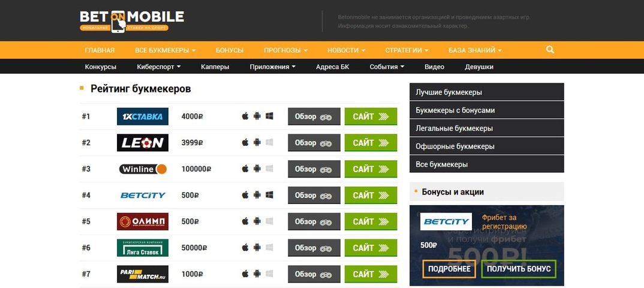Click Apple icon in Winline row
The height and width of the screenshot is (288, 644).
245,169
